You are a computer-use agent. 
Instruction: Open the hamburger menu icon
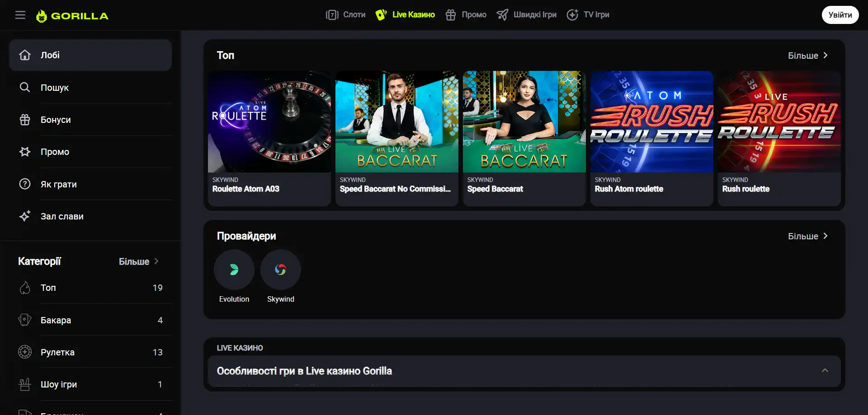pos(20,15)
